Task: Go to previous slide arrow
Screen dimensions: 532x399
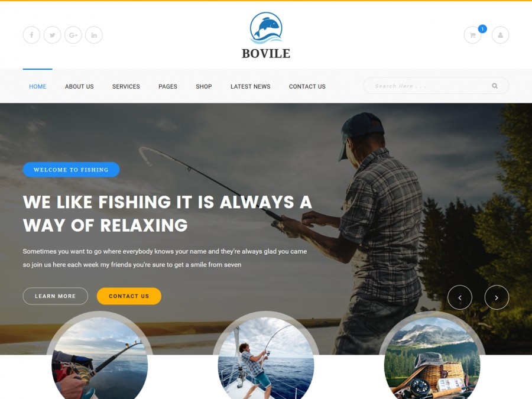Action: click(x=460, y=297)
